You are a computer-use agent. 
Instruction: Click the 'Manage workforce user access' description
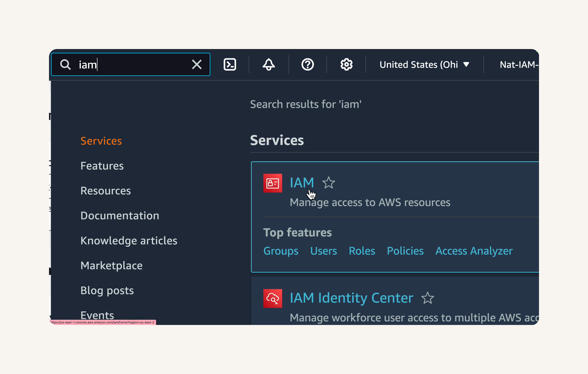(x=414, y=318)
